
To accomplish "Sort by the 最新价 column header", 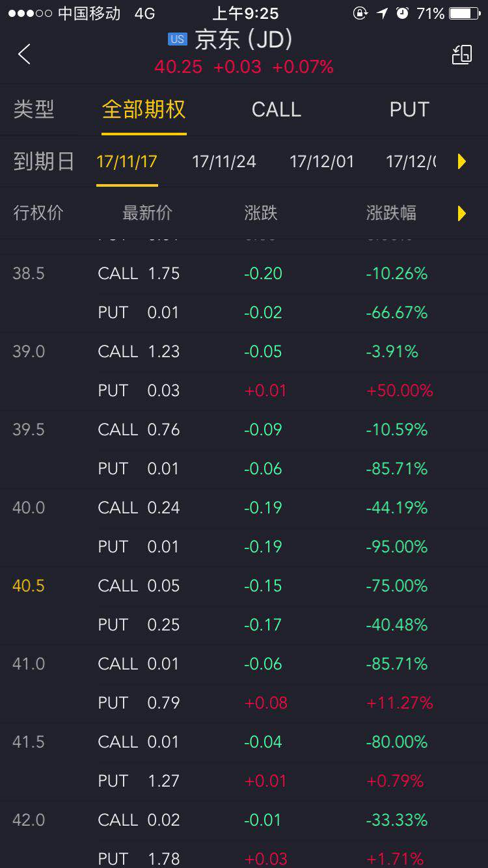I will pyautogui.click(x=147, y=213).
